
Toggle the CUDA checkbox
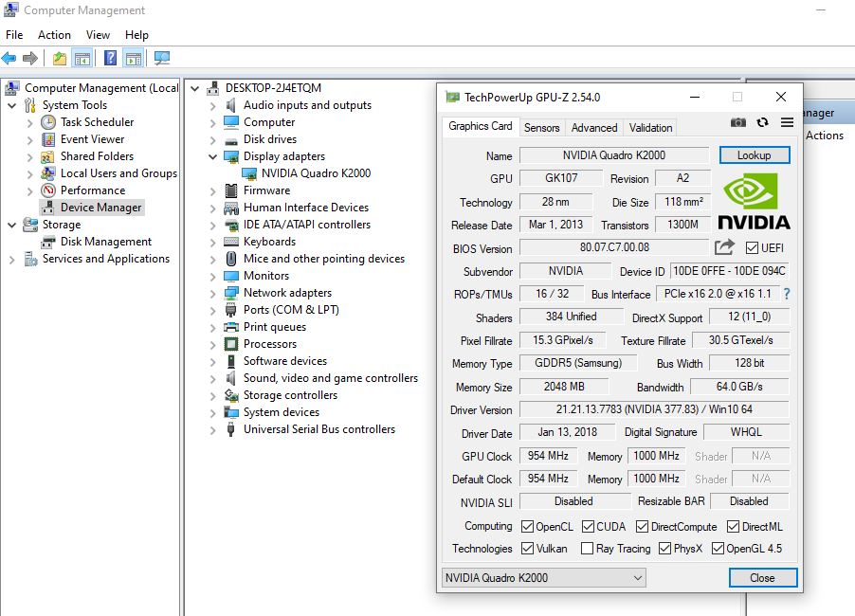(x=588, y=526)
